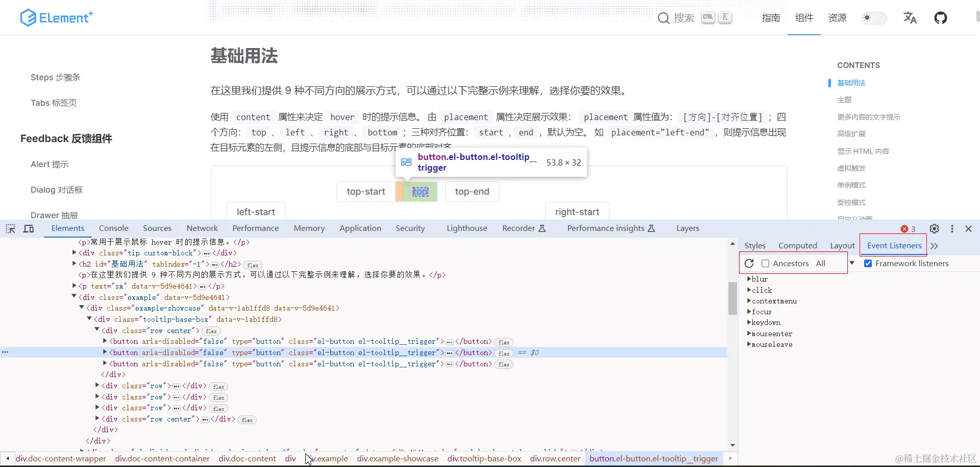Collapse the tooltip-base-box div node
Image resolution: width=980 pixels, height=467 pixels.
click(89, 318)
